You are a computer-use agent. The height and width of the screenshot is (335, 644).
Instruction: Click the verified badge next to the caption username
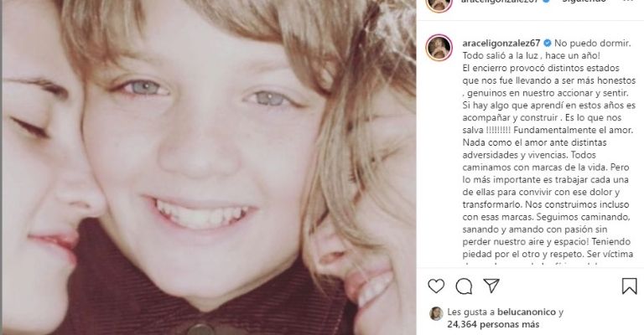click(x=547, y=43)
